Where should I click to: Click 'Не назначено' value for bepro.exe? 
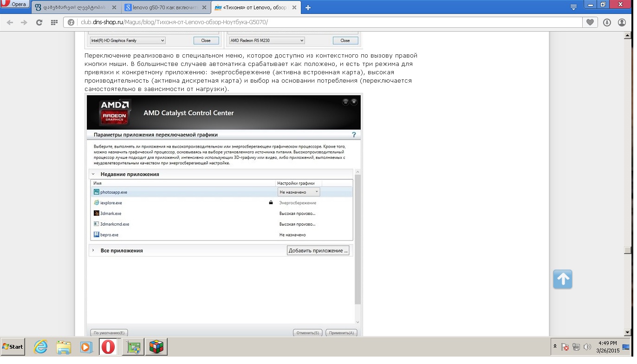point(292,235)
